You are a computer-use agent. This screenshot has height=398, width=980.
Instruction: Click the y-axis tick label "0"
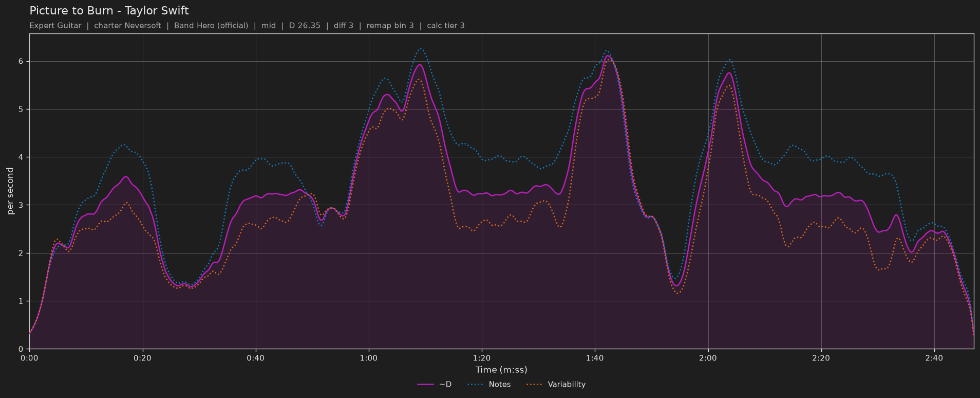coord(22,349)
